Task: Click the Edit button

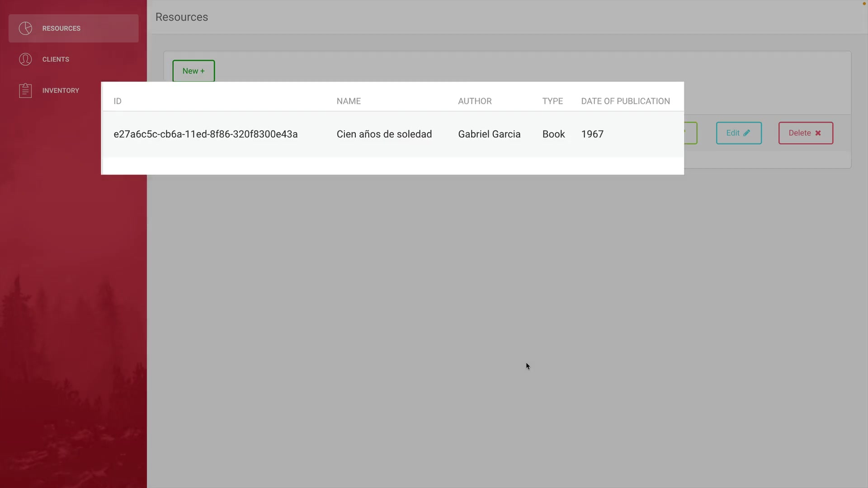Action: [x=738, y=133]
